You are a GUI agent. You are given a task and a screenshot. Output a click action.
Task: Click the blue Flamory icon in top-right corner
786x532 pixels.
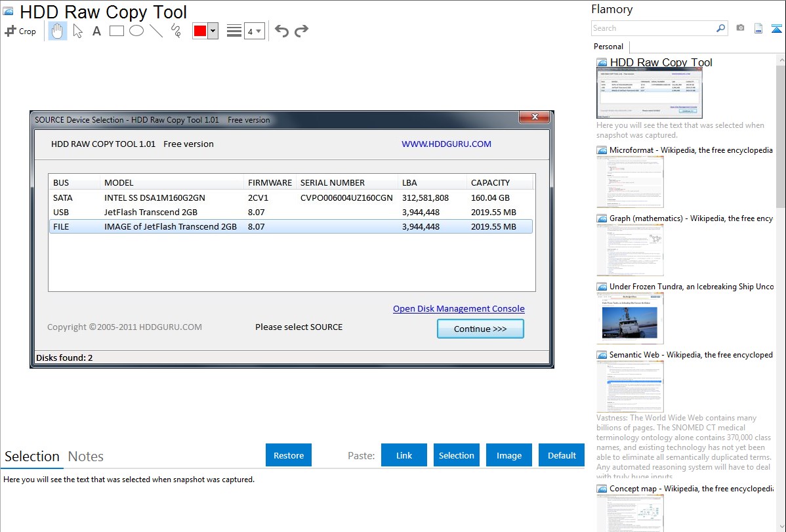[x=776, y=29]
